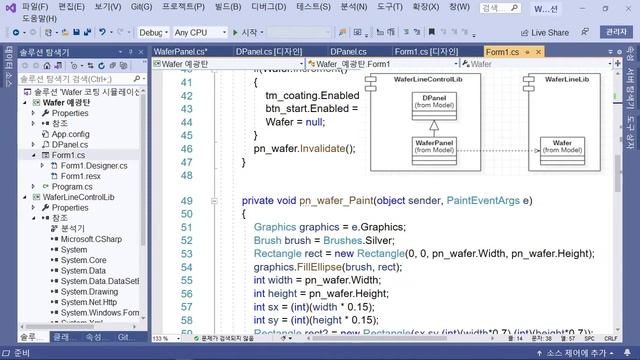Click the bookmark icon in toolbar
The height and width of the screenshot is (360, 640).
coord(431,32)
